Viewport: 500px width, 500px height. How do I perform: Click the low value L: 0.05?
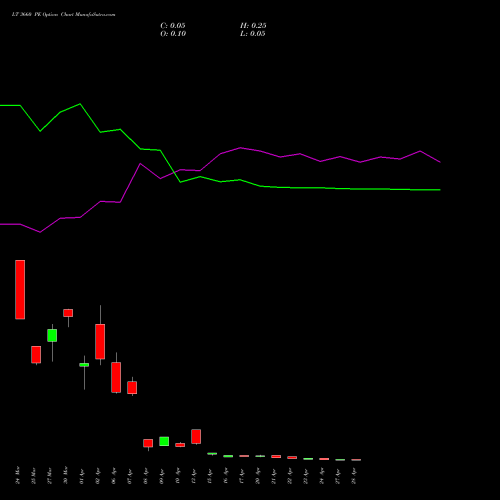[x=253, y=34]
